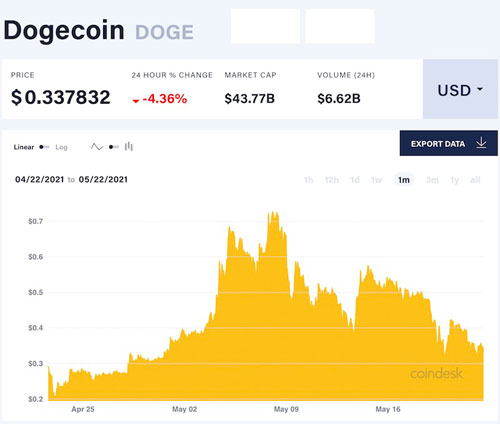Switch chart to 1d range
500x424 pixels.
(355, 180)
